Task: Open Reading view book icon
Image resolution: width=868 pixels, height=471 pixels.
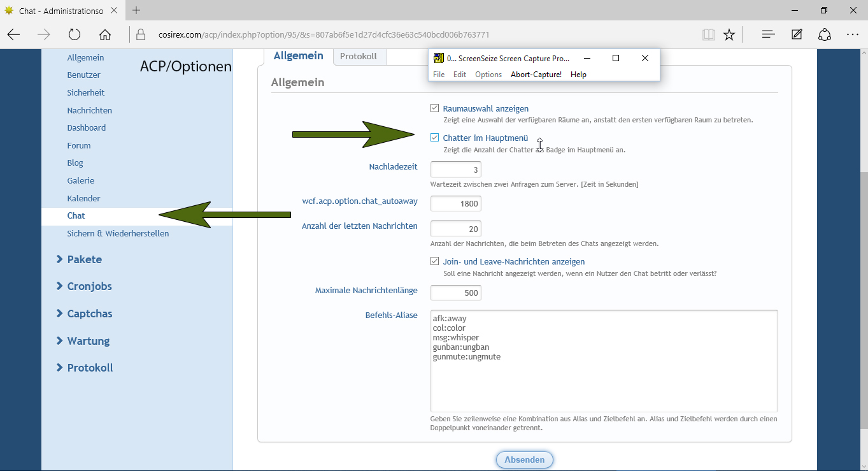Action: [708, 35]
